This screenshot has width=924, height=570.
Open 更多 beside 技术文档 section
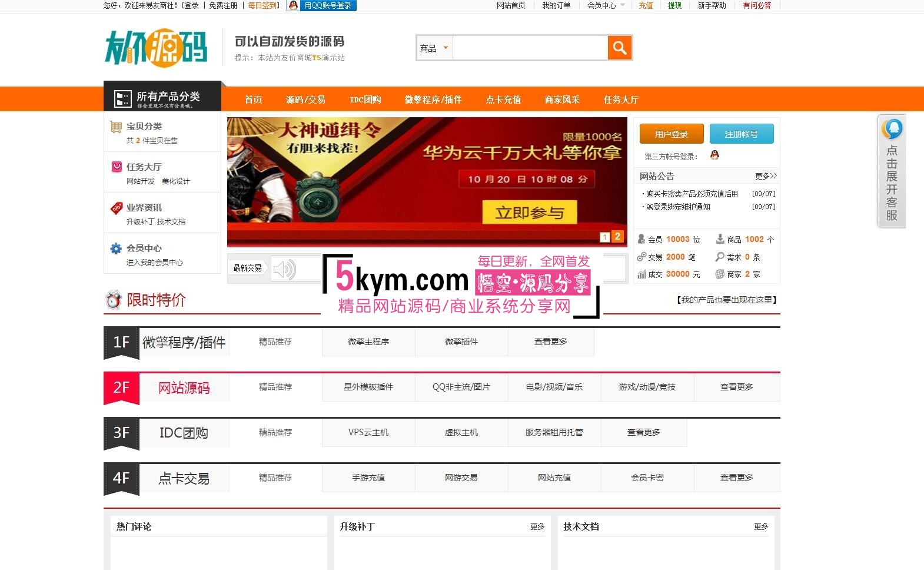click(x=761, y=526)
